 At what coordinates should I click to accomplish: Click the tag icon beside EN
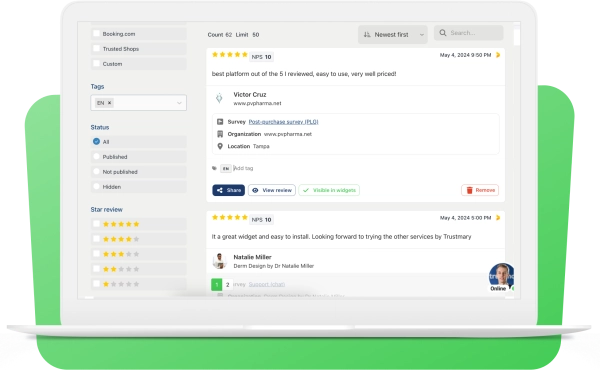(214, 168)
